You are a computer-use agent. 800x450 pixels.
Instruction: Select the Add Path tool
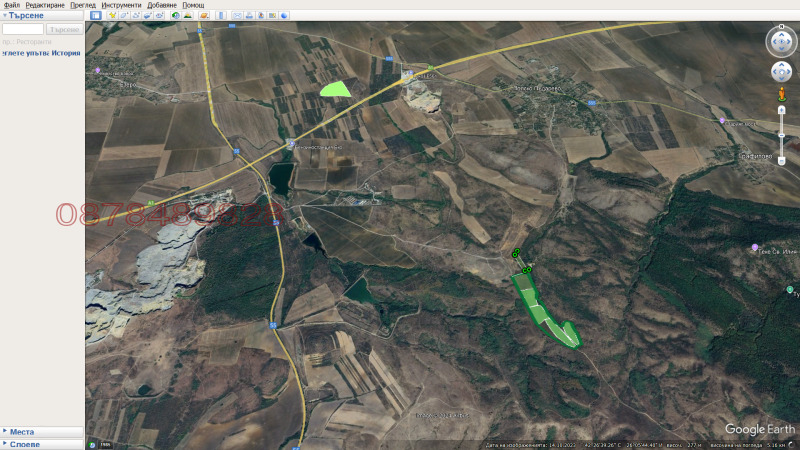pyautogui.click(x=135, y=16)
